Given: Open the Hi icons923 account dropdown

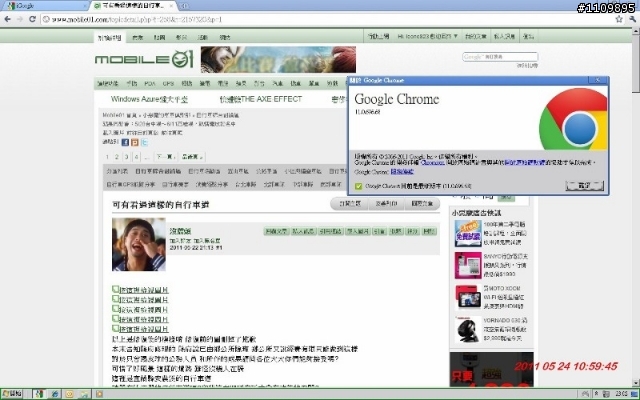Looking at the screenshot, I should coord(427,36).
